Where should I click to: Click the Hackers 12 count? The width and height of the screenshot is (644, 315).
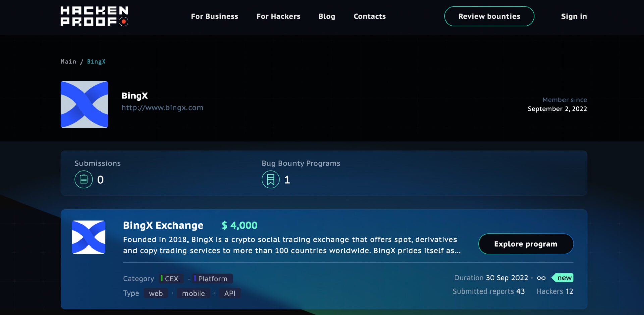(555, 291)
